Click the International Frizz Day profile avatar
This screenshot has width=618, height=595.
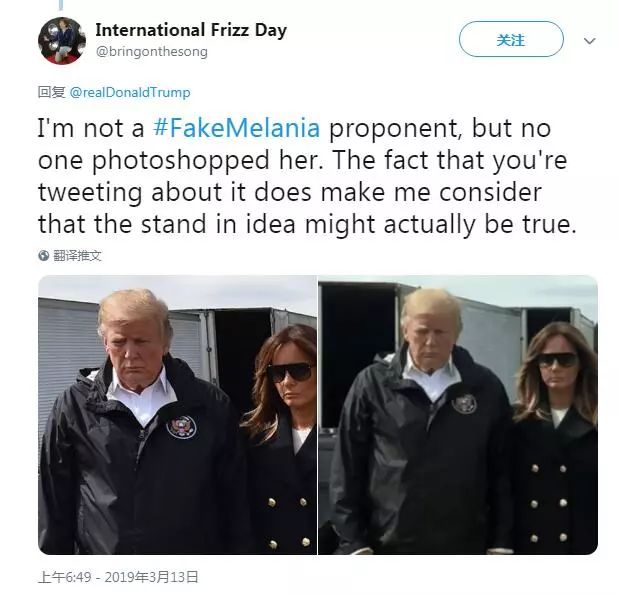tap(62, 41)
